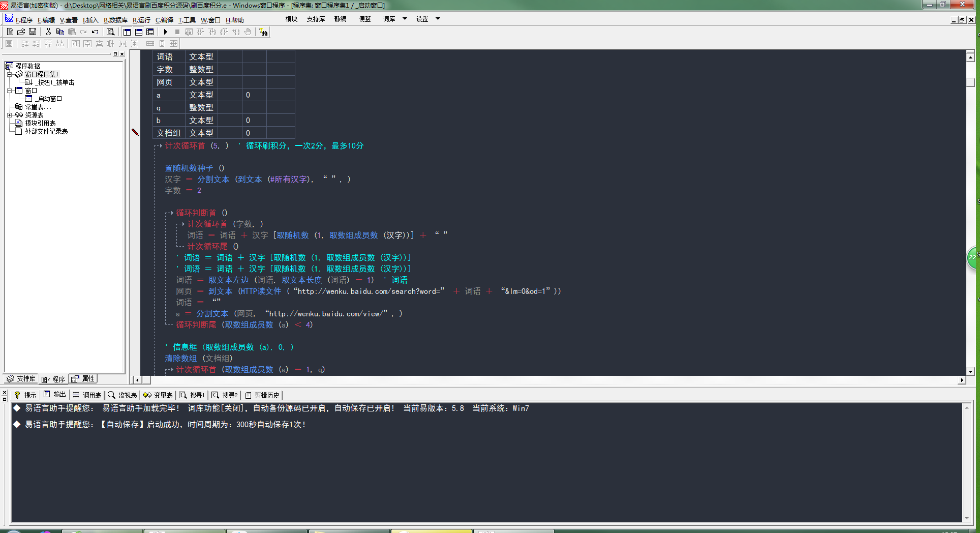Switch to the 搜寻1 tab in the bottom panel
Viewport: 980px width, 533px height.
point(192,395)
